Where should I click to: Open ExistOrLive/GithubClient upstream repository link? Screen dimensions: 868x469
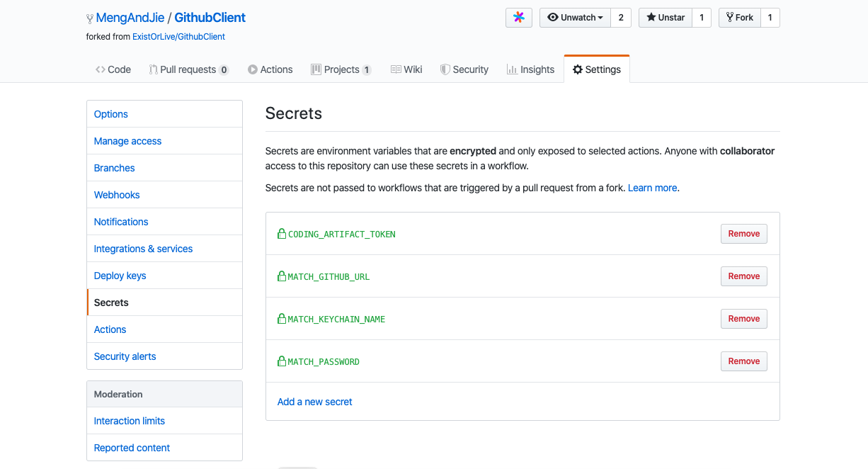[x=178, y=36]
